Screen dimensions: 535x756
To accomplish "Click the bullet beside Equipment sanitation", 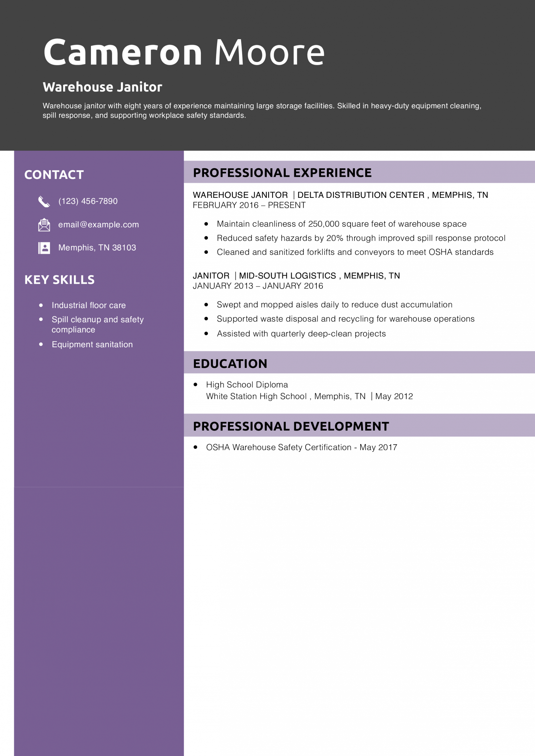I will pos(41,344).
